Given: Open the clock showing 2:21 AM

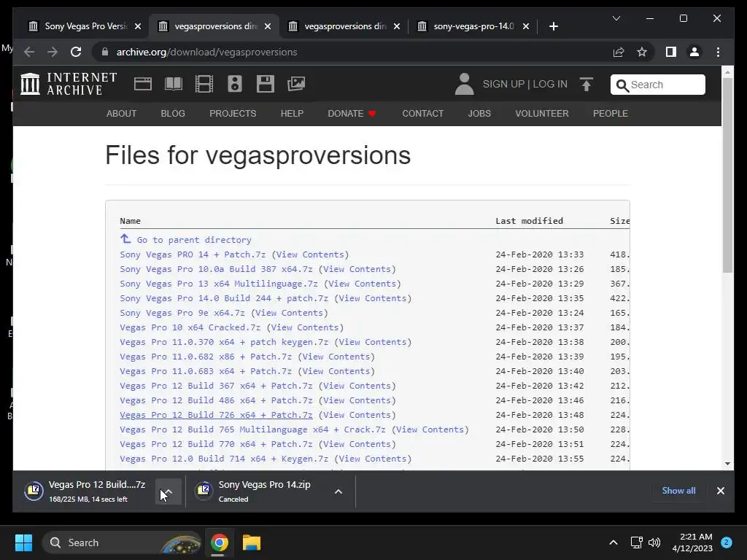Looking at the screenshot, I should point(692,542).
